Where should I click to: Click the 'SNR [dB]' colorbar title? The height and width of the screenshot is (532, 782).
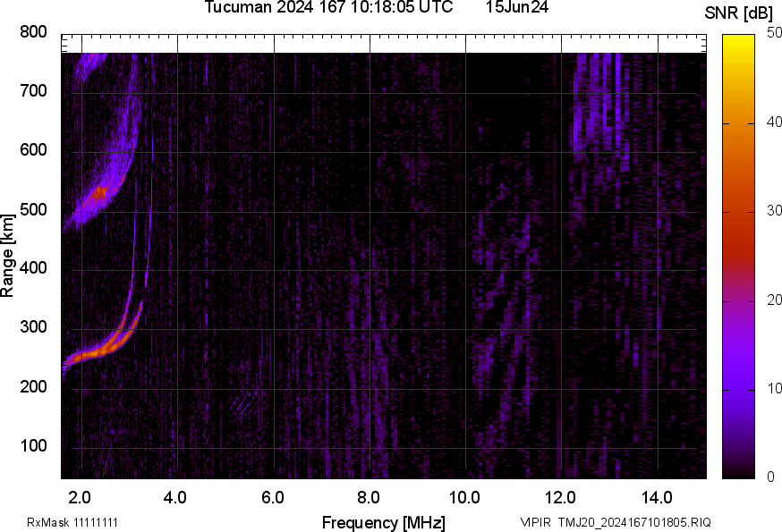point(739,13)
